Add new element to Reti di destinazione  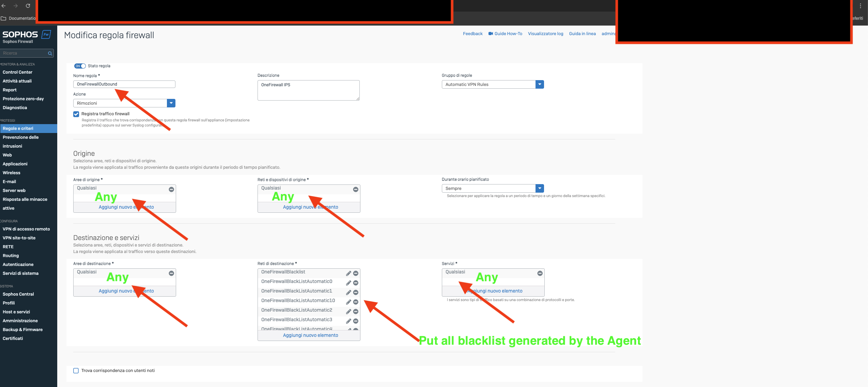tap(311, 336)
